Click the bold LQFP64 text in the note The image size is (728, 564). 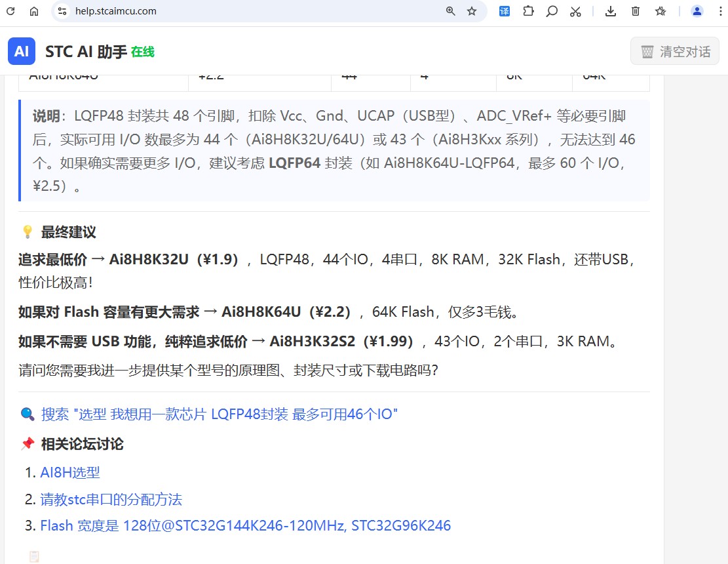pos(294,163)
